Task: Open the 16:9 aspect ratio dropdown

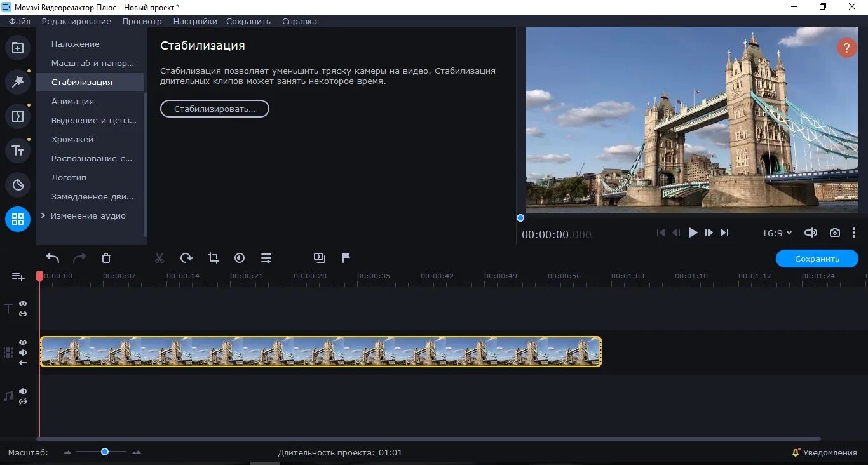Action: pyautogui.click(x=777, y=233)
